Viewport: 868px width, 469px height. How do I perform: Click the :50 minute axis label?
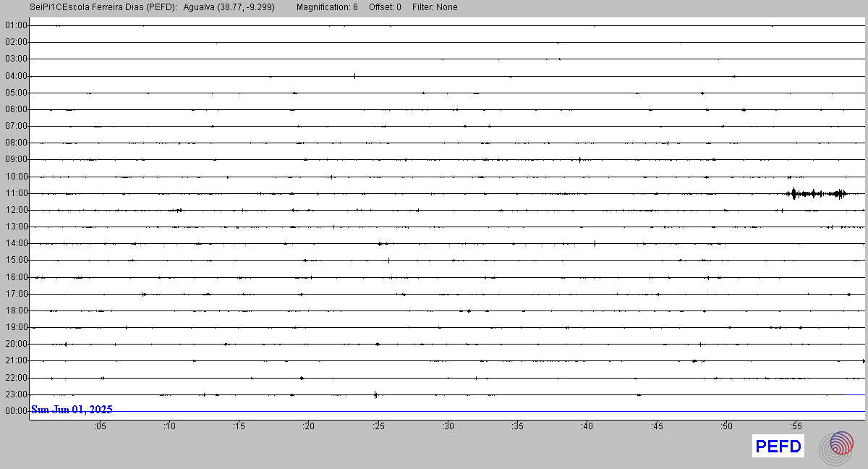tap(727, 426)
